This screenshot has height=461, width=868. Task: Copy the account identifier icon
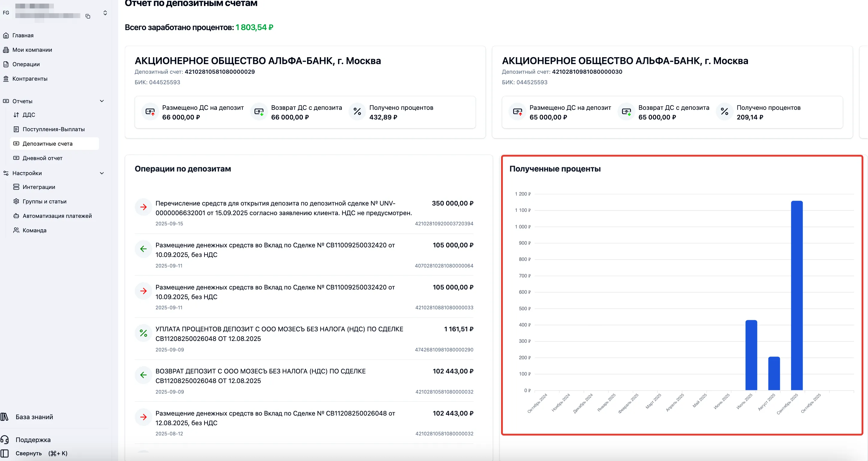click(x=88, y=16)
